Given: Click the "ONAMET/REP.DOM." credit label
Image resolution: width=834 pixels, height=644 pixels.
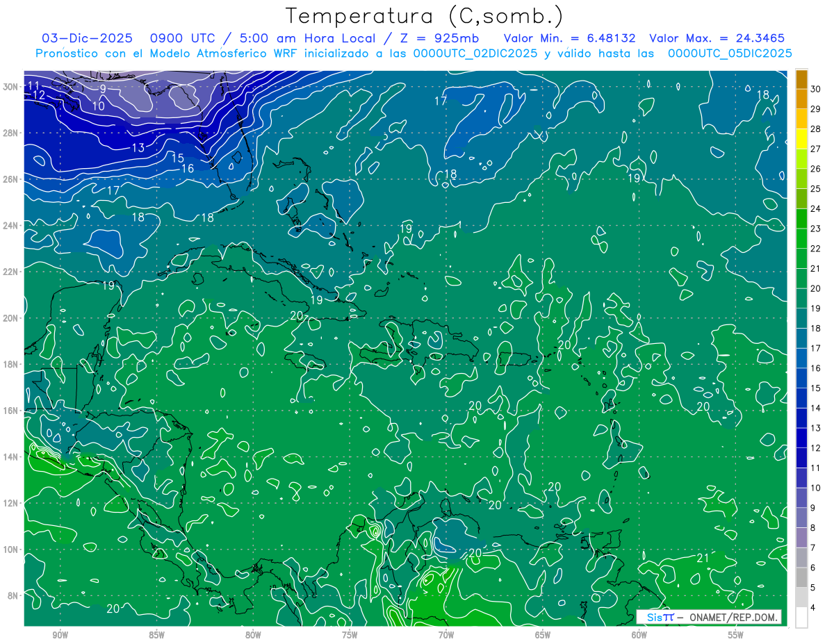Looking at the screenshot, I should click(733, 617).
